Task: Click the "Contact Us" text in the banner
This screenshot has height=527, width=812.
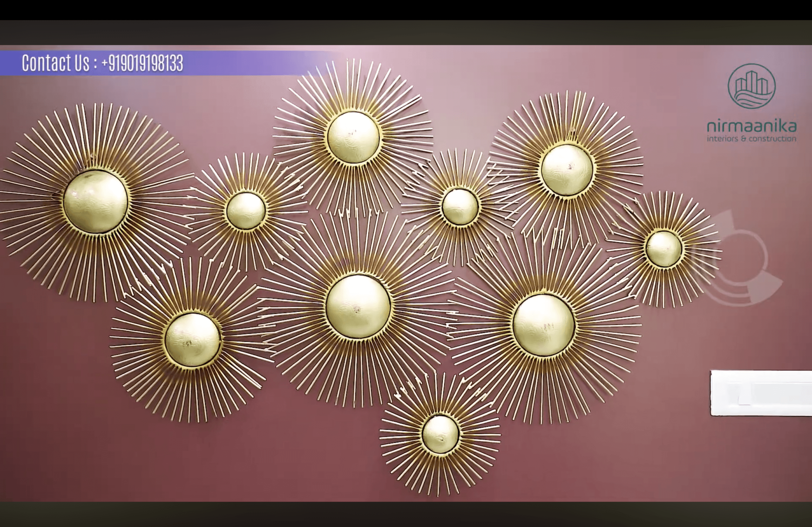Action: point(56,63)
